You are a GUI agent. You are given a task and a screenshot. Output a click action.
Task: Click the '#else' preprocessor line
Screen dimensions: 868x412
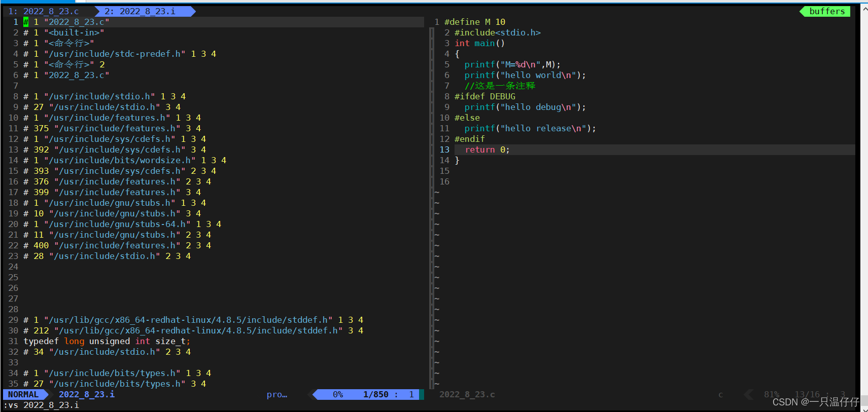[467, 118]
